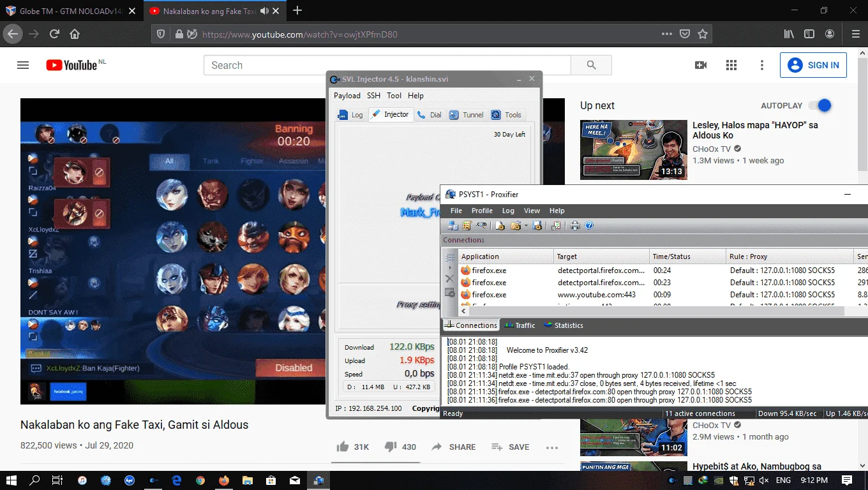Switch to Traffic tab in Proxifier
The image size is (868, 490).
[520, 325]
